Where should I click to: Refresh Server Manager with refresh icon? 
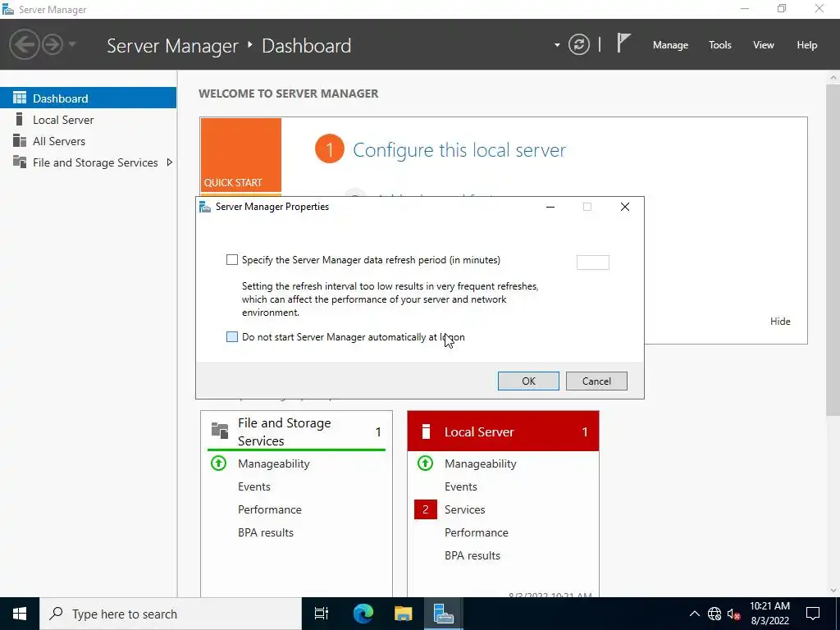(x=578, y=44)
